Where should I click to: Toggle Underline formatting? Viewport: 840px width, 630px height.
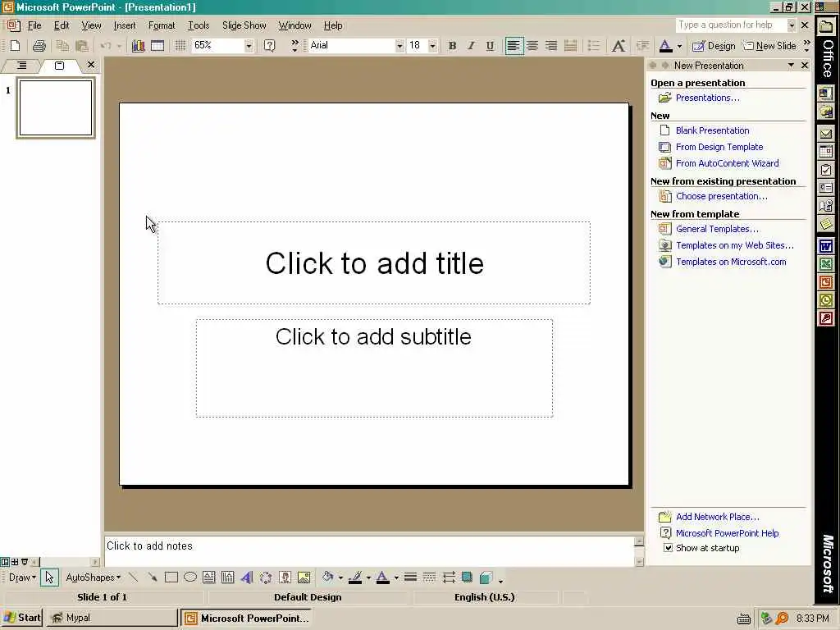tap(490, 46)
